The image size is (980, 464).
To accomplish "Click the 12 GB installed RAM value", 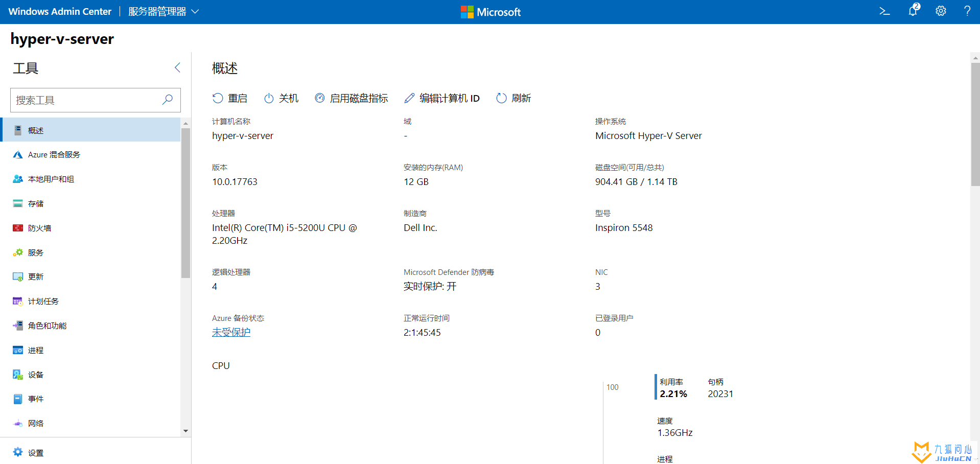I will pos(416,182).
